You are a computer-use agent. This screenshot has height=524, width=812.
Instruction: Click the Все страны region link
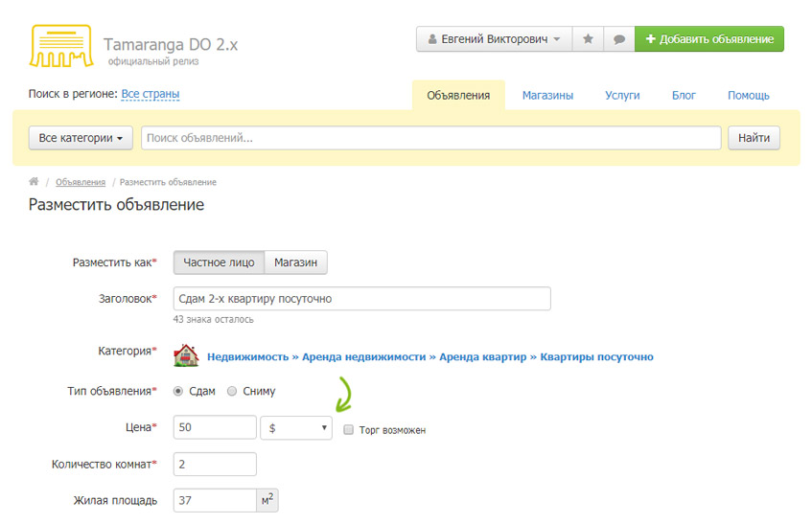click(151, 94)
